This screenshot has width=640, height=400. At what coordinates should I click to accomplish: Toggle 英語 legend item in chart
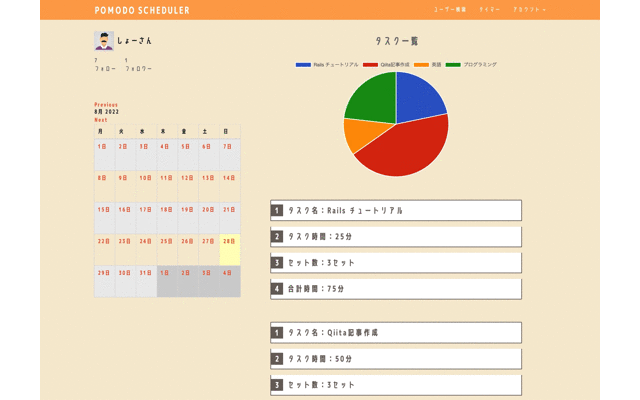(x=428, y=64)
